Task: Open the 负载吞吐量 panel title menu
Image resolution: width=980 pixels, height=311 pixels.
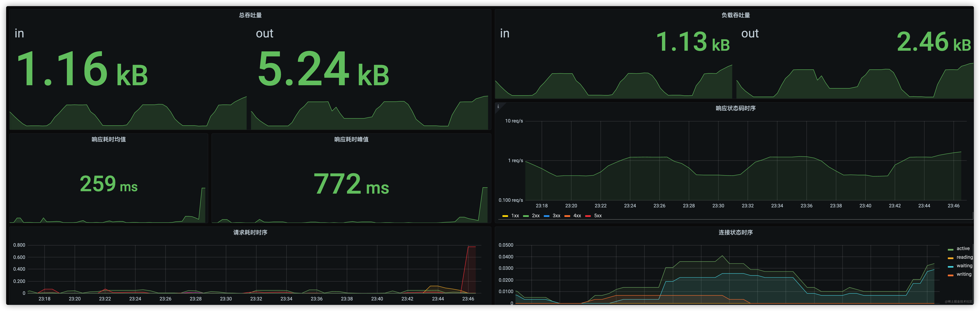Action: (735, 15)
